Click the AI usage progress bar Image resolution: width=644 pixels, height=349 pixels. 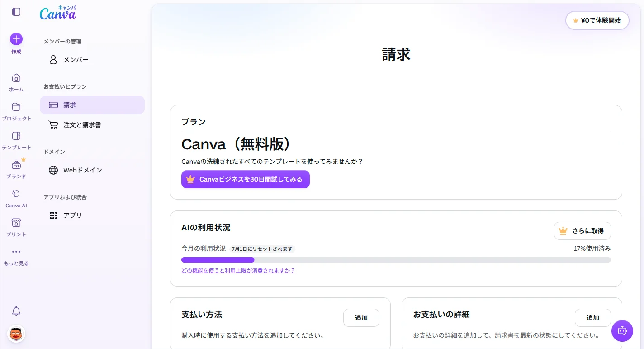pos(396,260)
